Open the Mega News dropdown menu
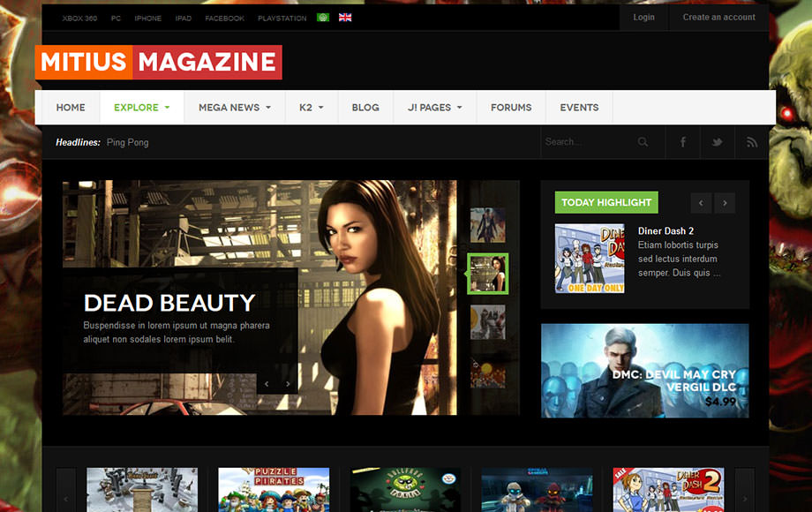The width and height of the screenshot is (812, 512). 234,108
